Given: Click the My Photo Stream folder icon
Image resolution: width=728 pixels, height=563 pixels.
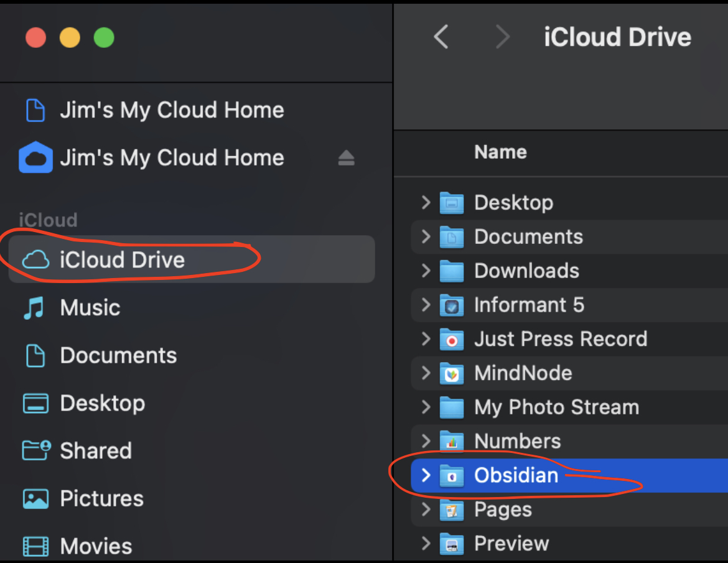Looking at the screenshot, I should (x=451, y=407).
